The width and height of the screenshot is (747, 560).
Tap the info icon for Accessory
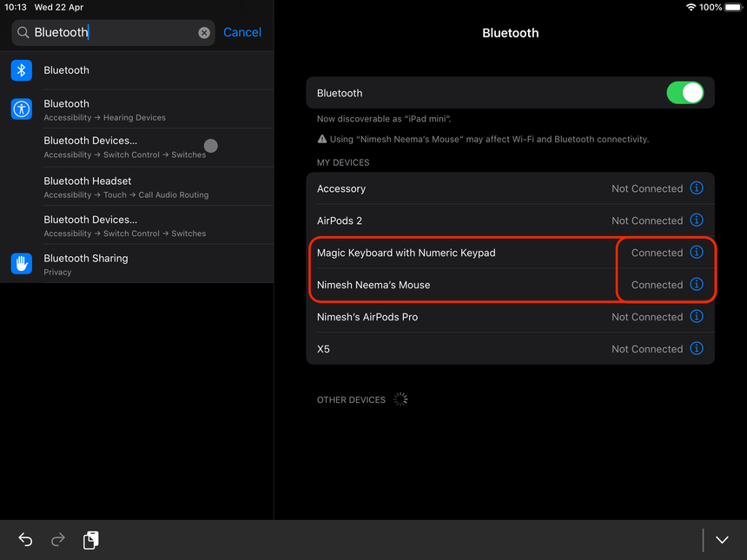696,188
